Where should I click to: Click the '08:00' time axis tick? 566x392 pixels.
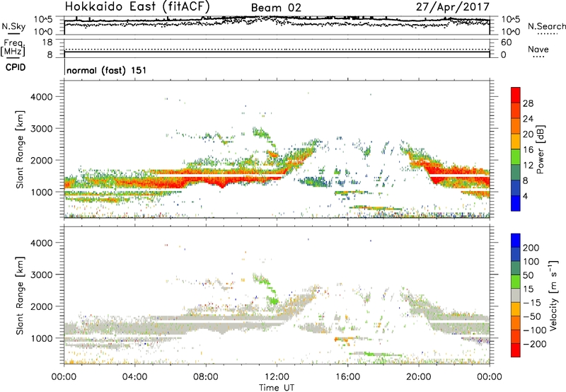206,377
